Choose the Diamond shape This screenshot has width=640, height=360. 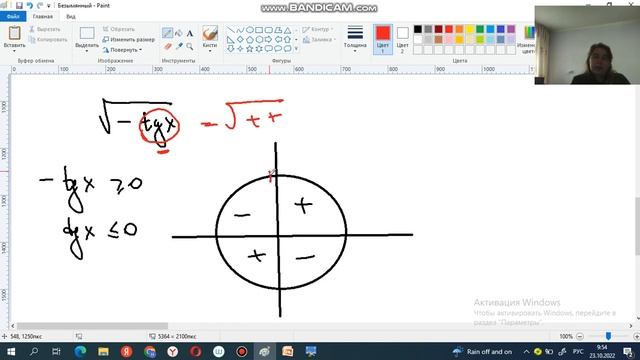point(240,40)
